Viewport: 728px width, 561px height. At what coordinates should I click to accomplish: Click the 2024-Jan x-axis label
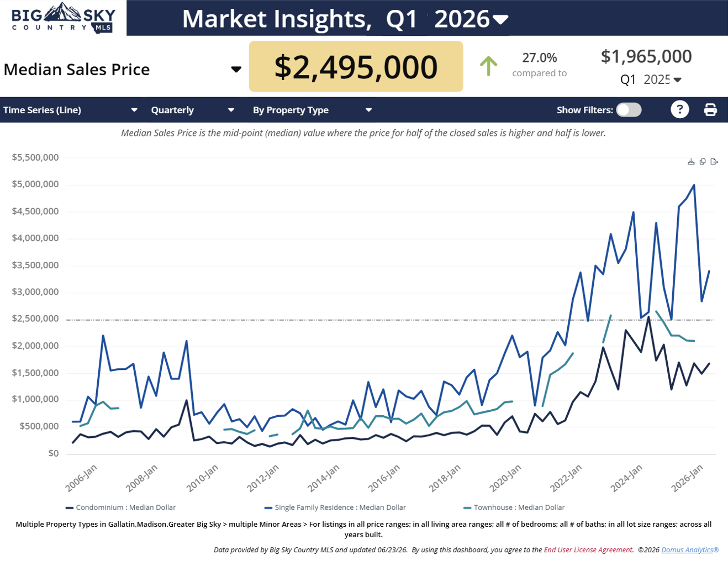(626, 478)
